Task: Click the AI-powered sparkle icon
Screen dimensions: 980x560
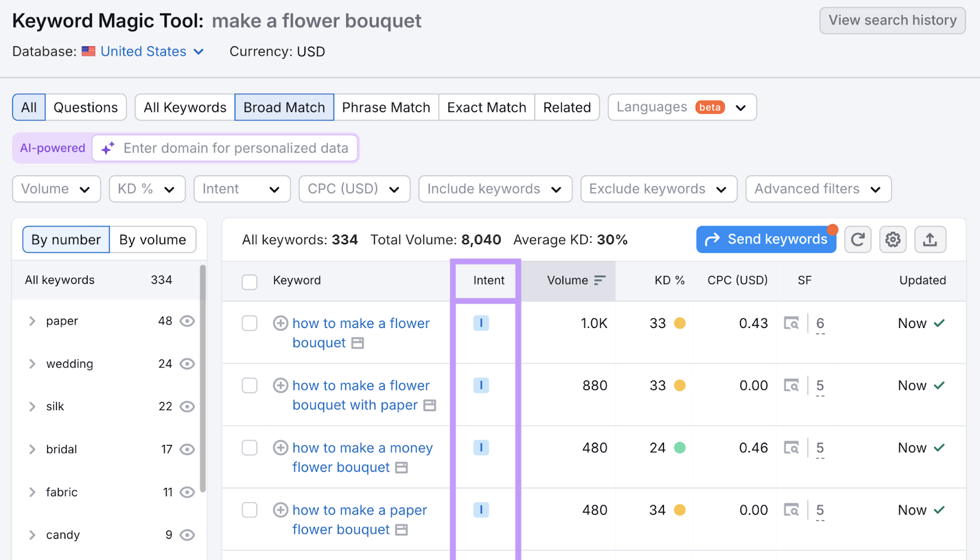Action: click(x=108, y=147)
